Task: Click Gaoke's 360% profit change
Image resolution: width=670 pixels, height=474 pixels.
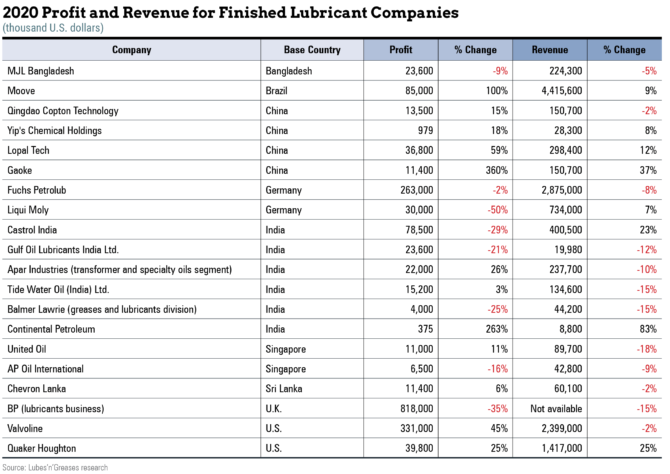Action: coord(471,170)
